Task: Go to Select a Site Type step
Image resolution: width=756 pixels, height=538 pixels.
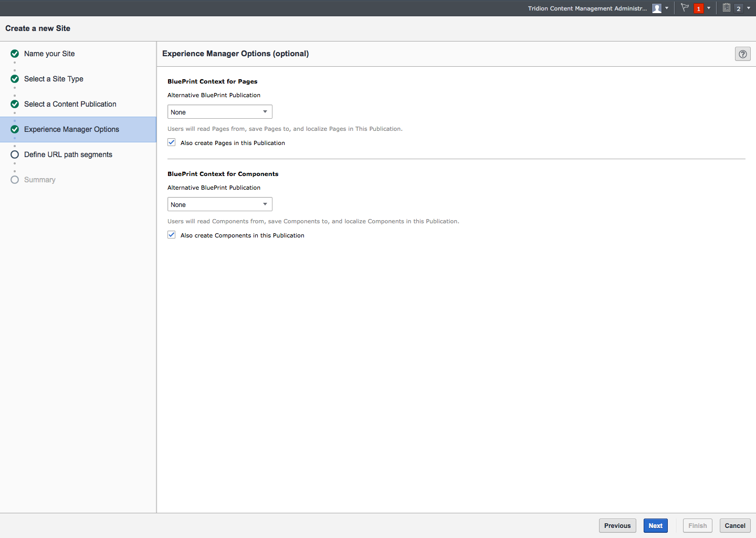Action: coord(54,79)
